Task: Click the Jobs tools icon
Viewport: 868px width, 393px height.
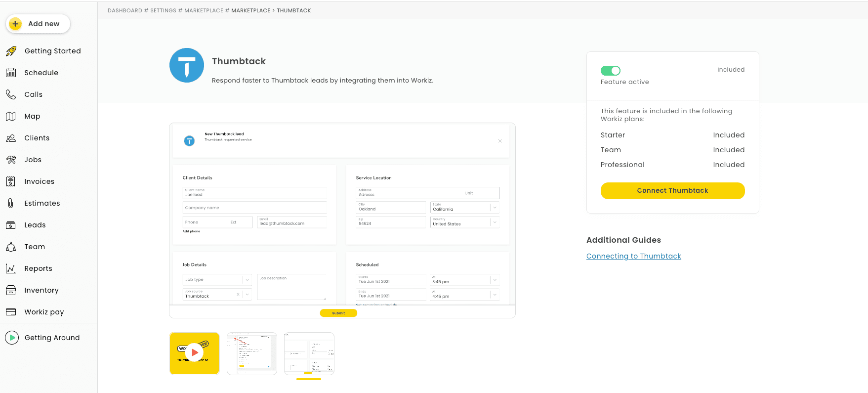Action: [x=11, y=160]
